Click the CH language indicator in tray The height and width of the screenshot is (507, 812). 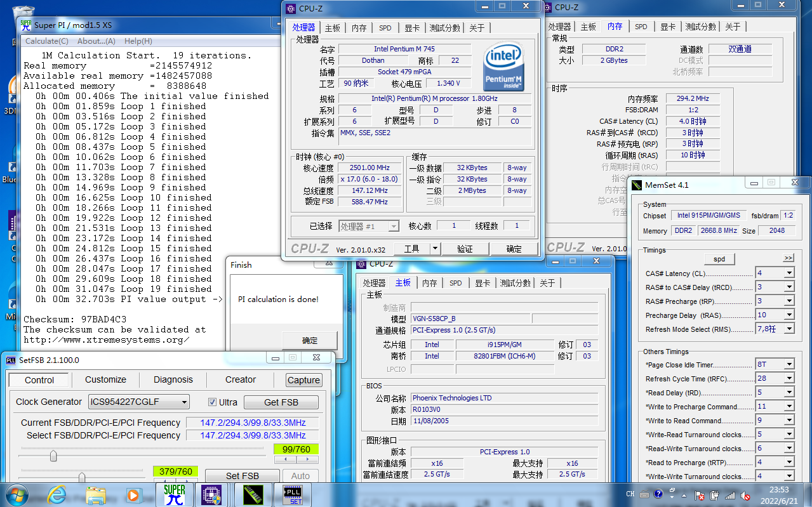point(630,494)
